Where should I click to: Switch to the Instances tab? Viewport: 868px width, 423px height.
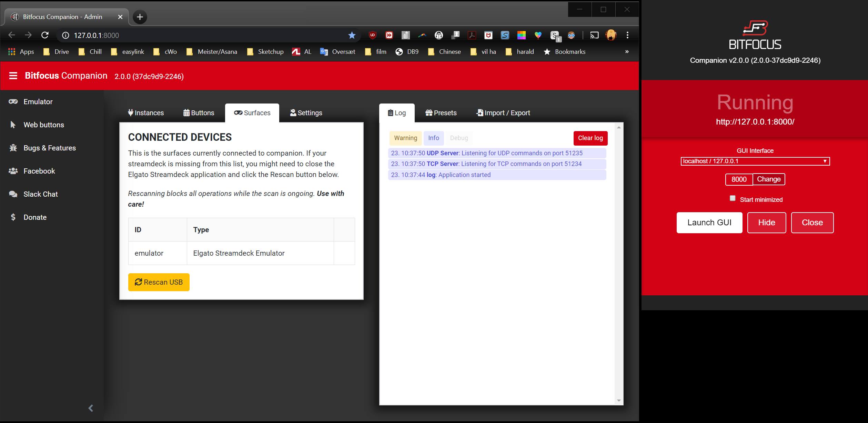[146, 113]
